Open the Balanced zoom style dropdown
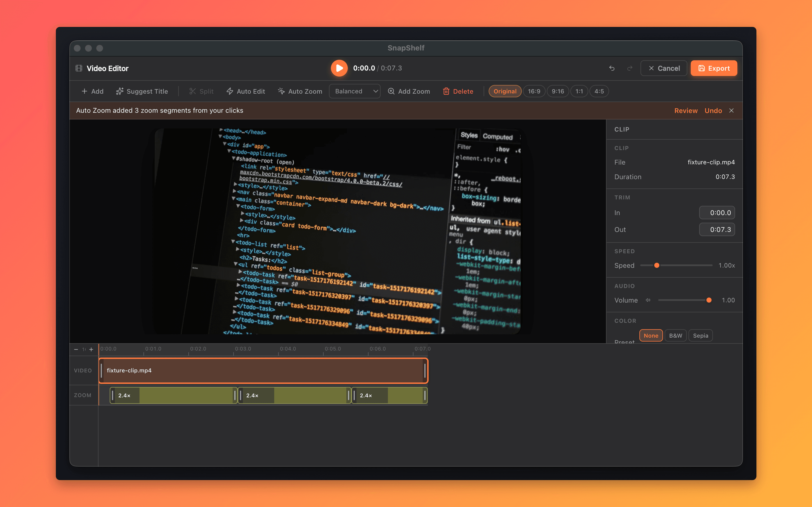 [x=355, y=91]
